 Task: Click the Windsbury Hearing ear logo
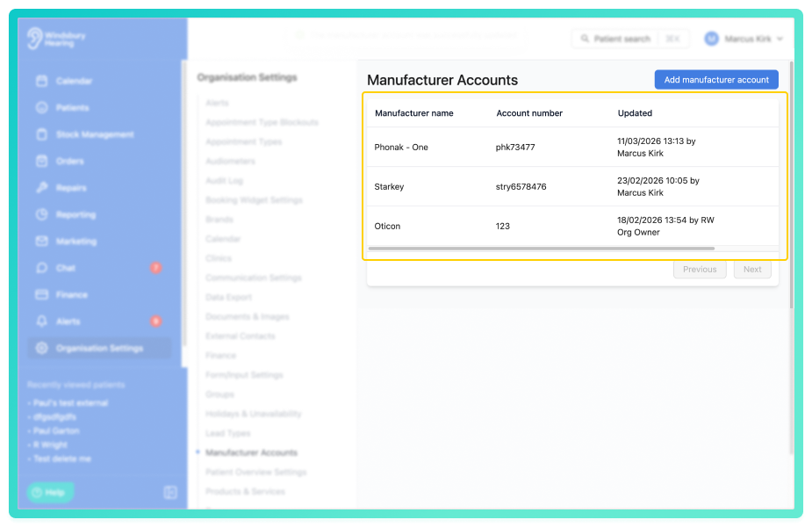(x=35, y=39)
